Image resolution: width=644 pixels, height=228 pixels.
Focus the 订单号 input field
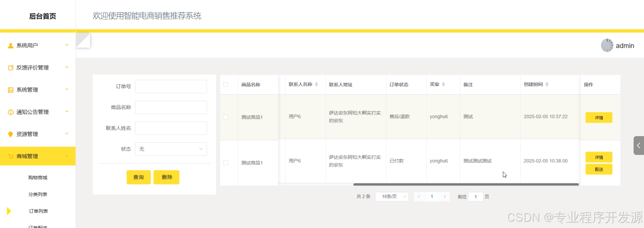[x=171, y=87]
